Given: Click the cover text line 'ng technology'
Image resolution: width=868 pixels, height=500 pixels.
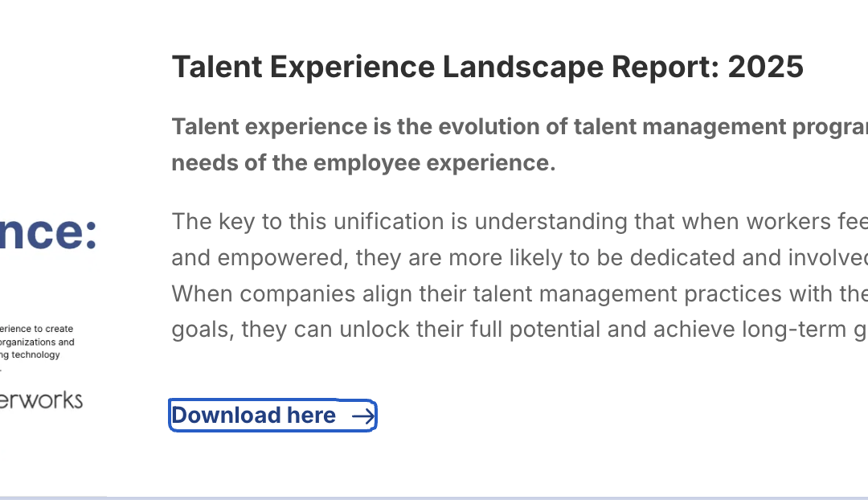Looking at the screenshot, I should pyautogui.click(x=30, y=355).
